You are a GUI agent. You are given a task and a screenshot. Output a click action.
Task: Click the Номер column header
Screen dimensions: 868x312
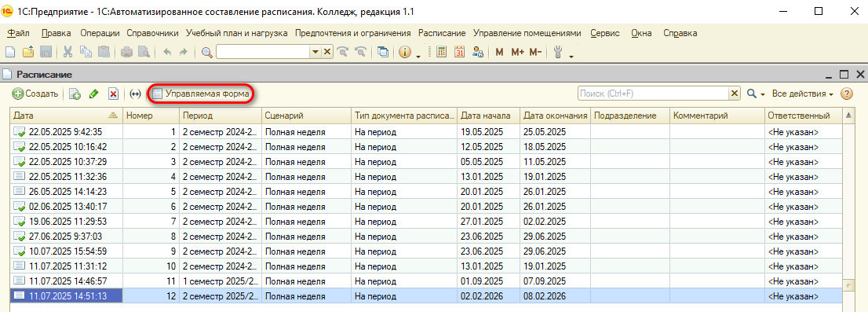pyautogui.click(x=151, y=116)
